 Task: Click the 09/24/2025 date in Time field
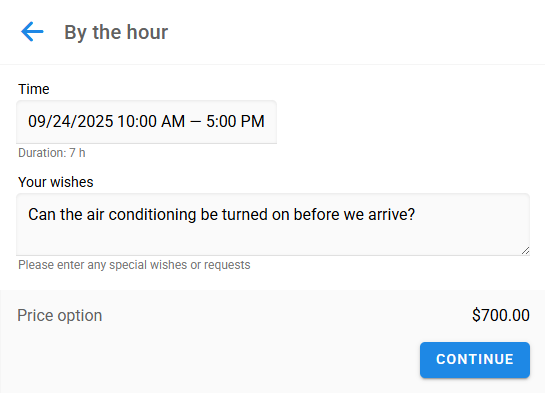(x=71, y=121)
